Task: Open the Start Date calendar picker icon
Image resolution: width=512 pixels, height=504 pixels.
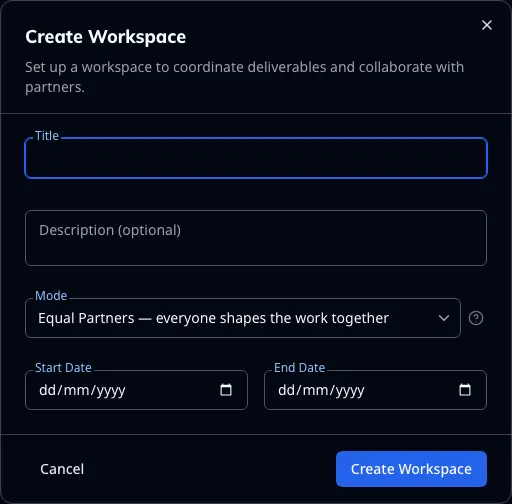Action: (x=226, y=390)
